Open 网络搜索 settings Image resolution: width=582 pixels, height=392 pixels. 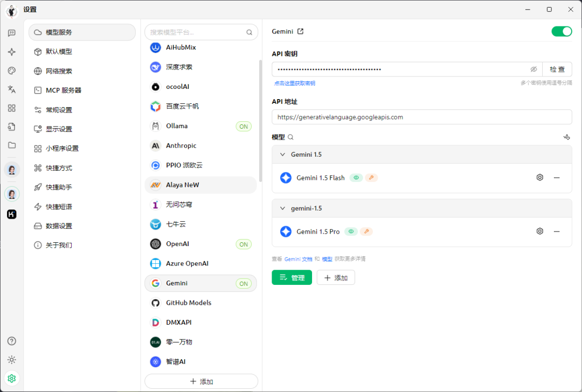[82, 71]
